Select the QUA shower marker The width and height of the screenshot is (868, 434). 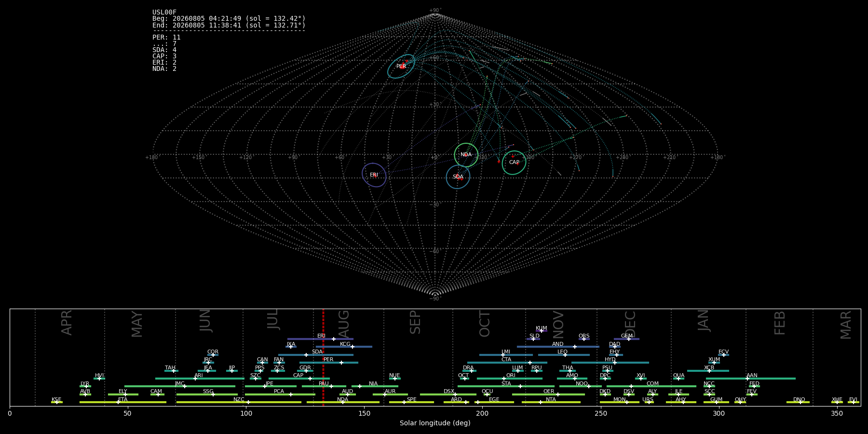[678, 379]
